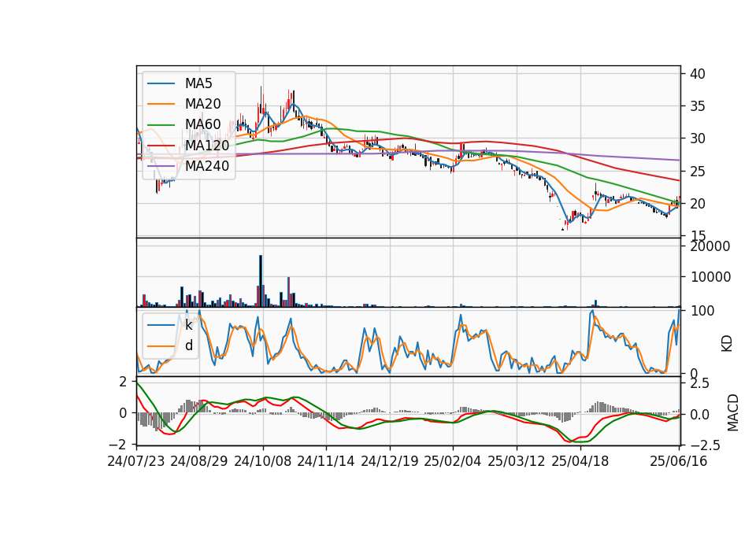Click the volume axis value 10000
This screenshot has height=543, width=756.
710,277
